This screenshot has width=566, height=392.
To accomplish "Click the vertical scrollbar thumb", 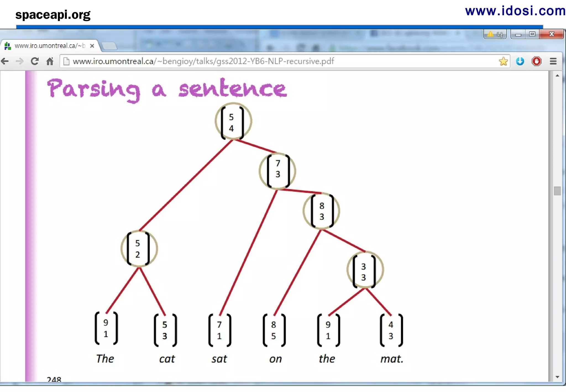I will tap(557, 191).
